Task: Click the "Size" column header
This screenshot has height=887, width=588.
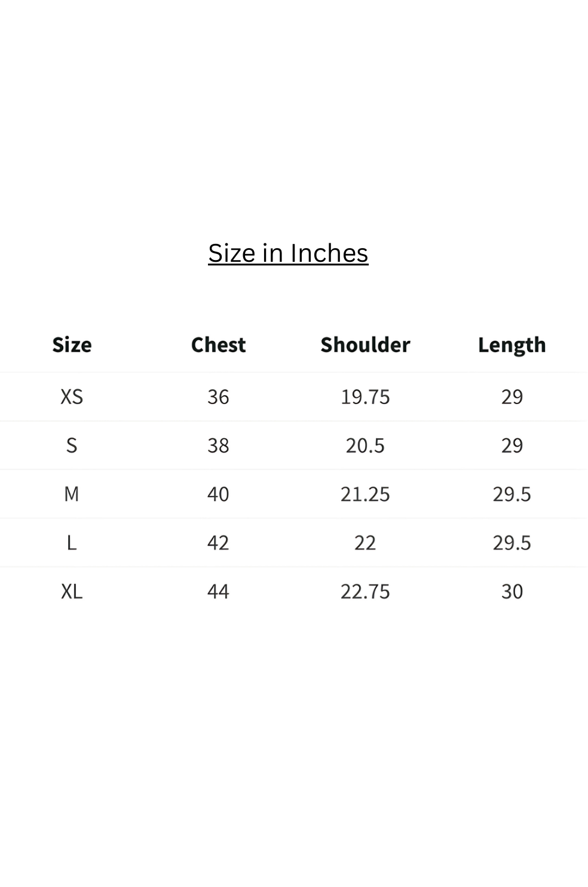Action: (72, 345)
